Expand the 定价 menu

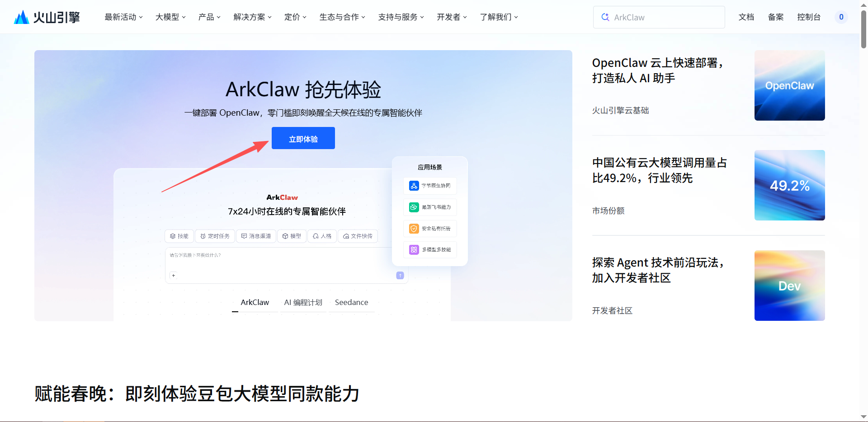pos(295,17)
